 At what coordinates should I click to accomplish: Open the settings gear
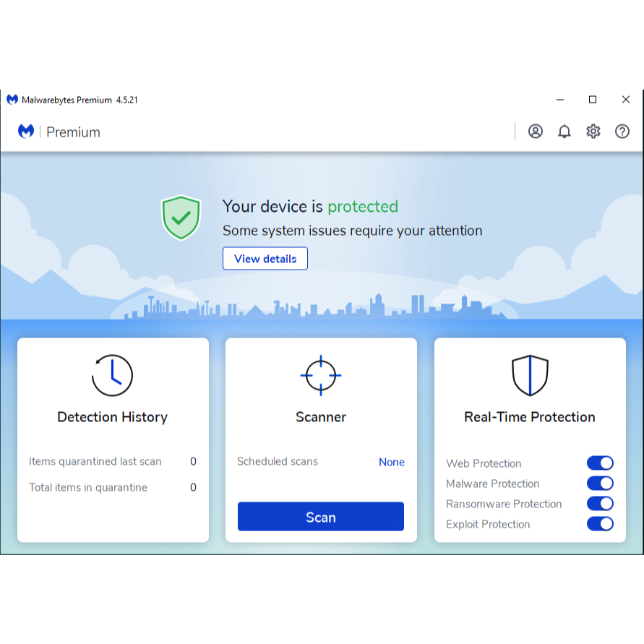(593, 132)
